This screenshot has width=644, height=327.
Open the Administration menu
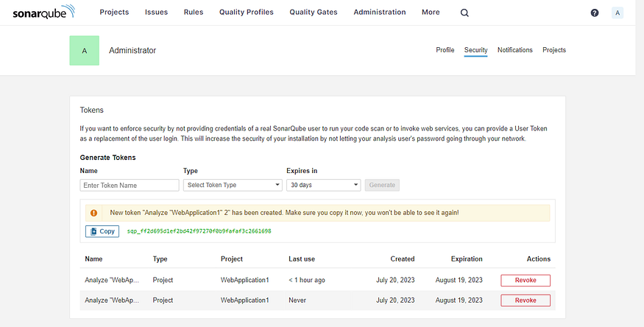[x=379, y=13]
